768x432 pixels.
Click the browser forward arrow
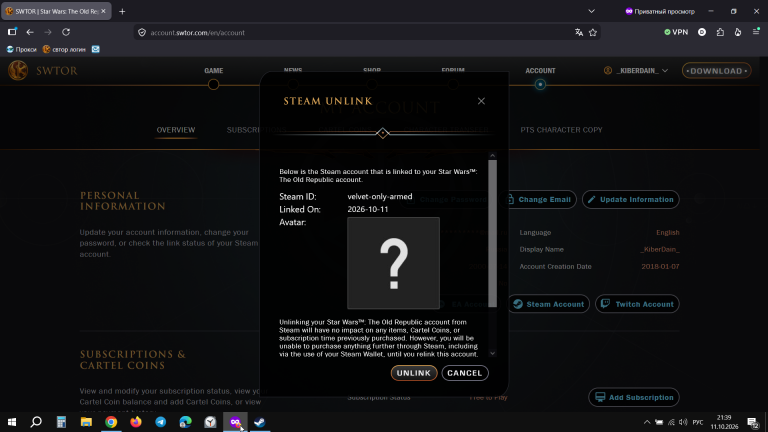coord(48,32)
